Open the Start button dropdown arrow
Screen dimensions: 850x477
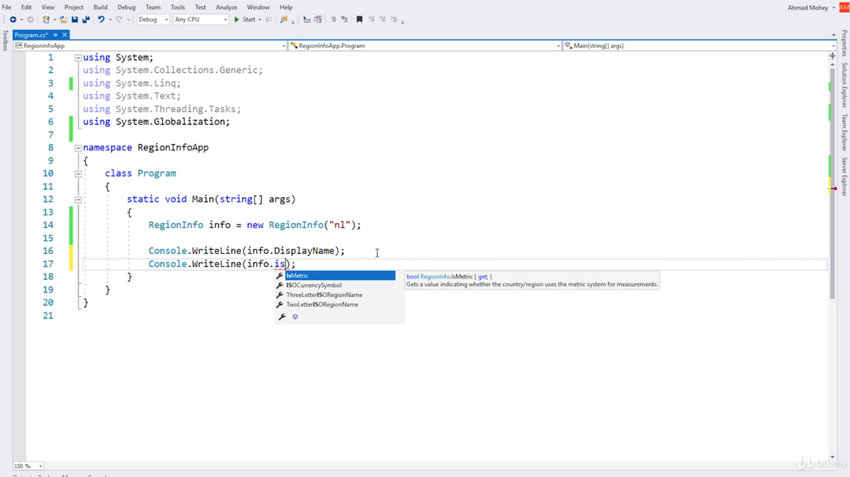point(260,20)
